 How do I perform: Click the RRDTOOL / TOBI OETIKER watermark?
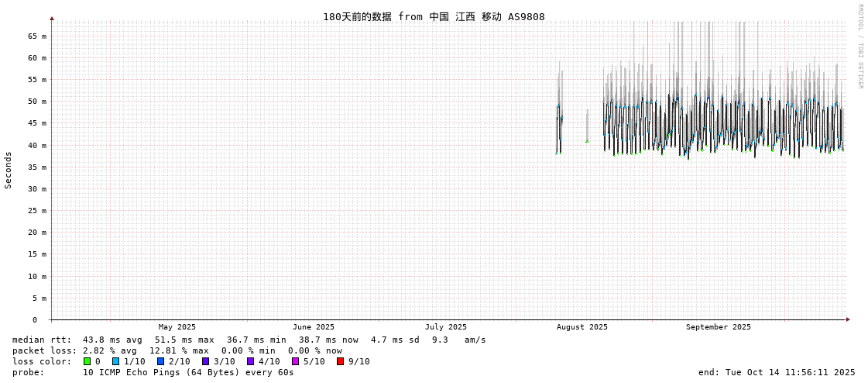coord(859,46)
